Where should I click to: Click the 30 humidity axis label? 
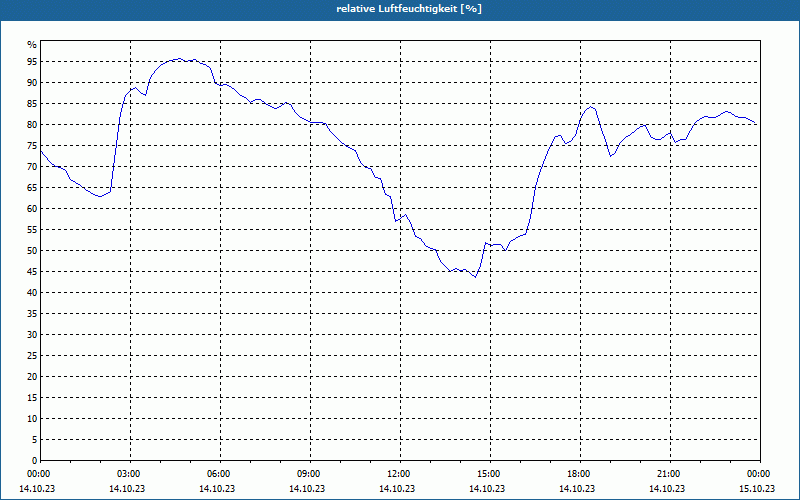[x=32, y=335]
